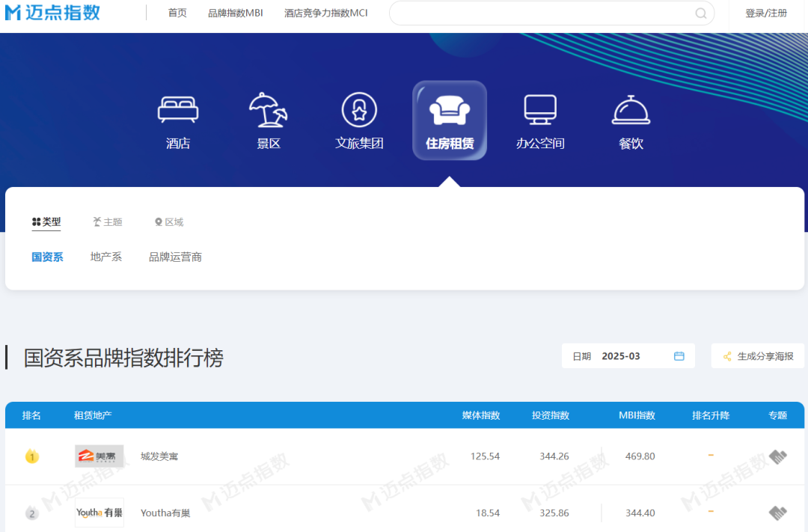Open 登录/注册 link

tap(766, 13)
